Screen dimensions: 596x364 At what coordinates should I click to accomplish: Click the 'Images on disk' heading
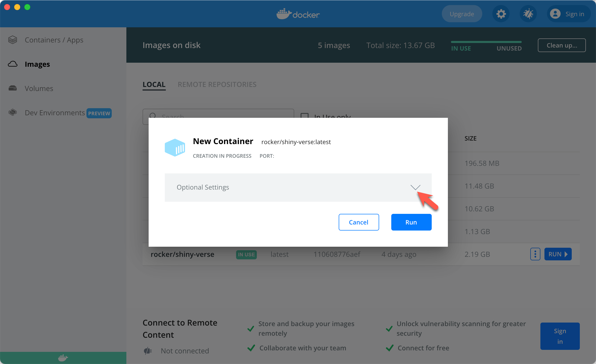171,45
